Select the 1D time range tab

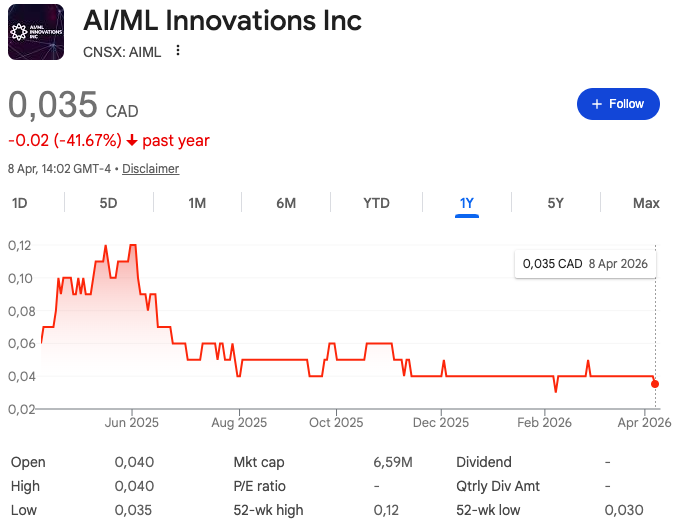coord(20,203)
